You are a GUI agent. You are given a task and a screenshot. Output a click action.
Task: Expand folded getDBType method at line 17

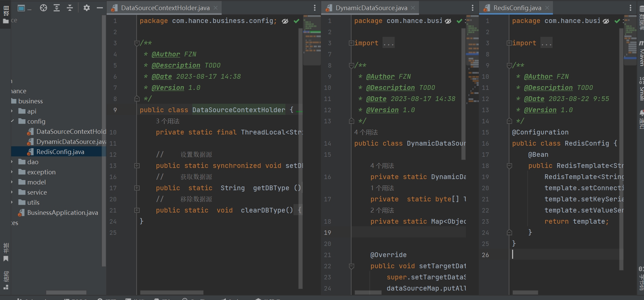[x=137, y=188]
